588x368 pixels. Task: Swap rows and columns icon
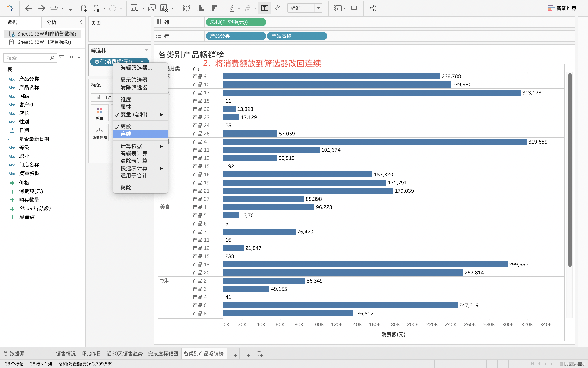[x=187, y=8]
